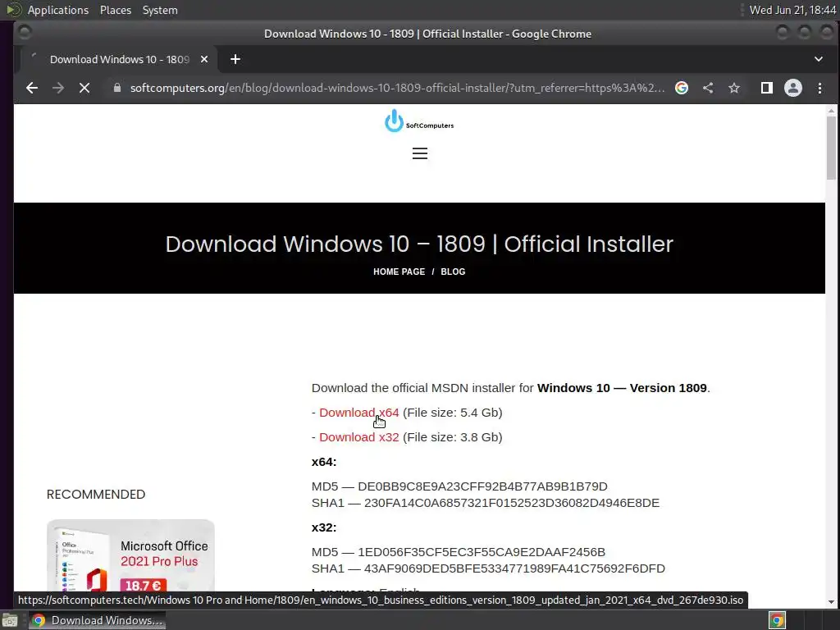This screenshot has height=630, width=840.
Task: Follow the BLOG breadcrumb link
Action: point(453,272)
